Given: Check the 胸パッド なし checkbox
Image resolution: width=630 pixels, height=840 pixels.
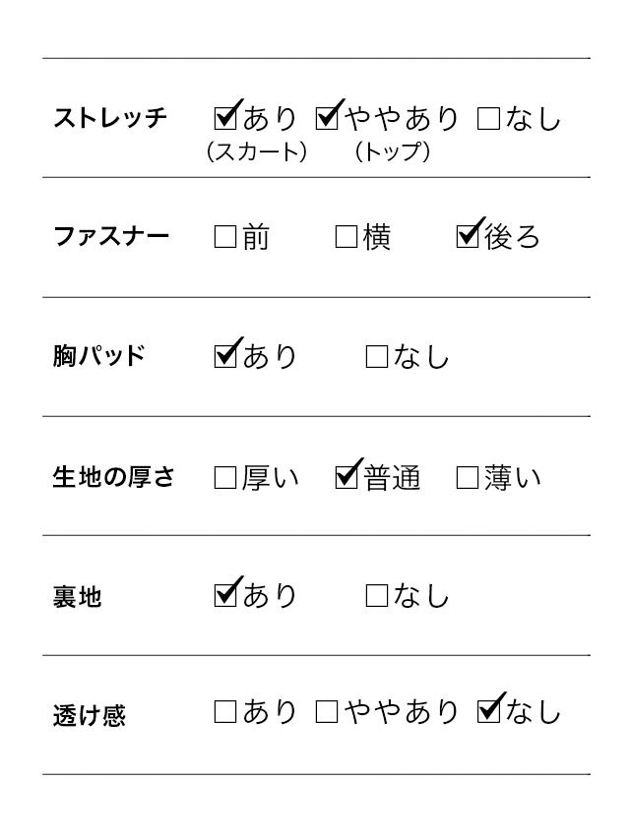Looking at the screenshot, I should coord(377,356).
